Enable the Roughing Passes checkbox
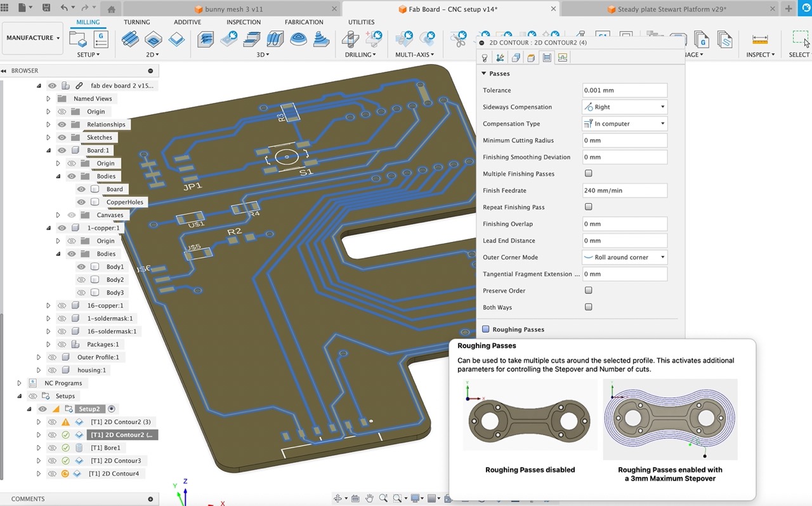The height and width of the screenshot is (506, 812). tap(486, 330)
